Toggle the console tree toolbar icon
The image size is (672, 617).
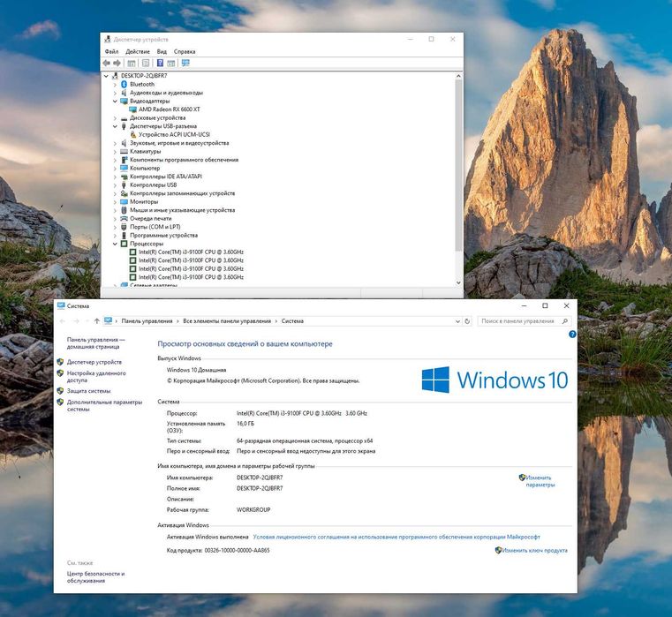point(132,63)
